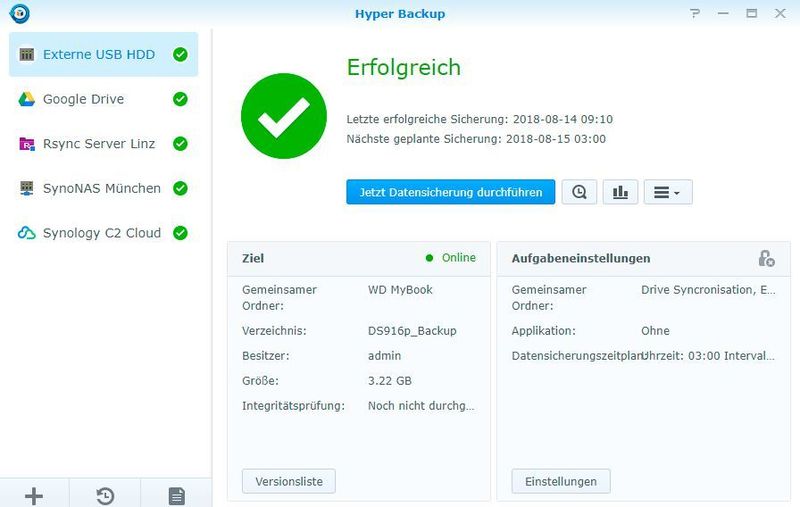The height and width of the screenshot is (507, 800).
Task: Click the Online status indicator
Action: [451, 258]
